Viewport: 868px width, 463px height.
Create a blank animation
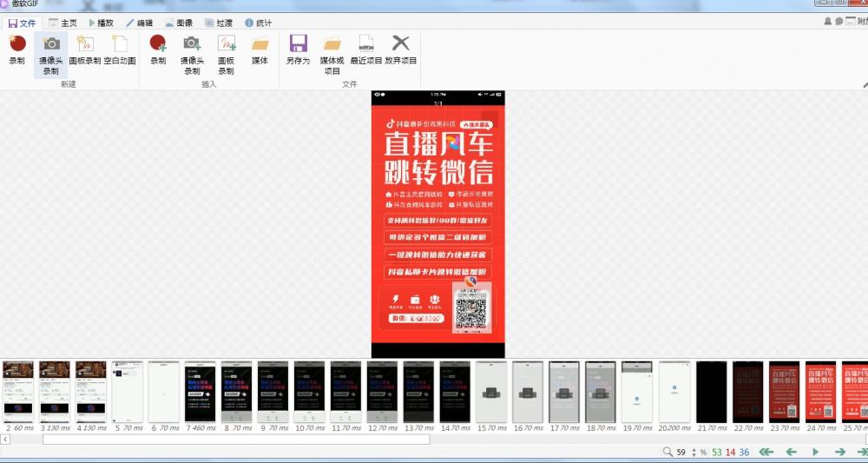click(x=120, y=50)
